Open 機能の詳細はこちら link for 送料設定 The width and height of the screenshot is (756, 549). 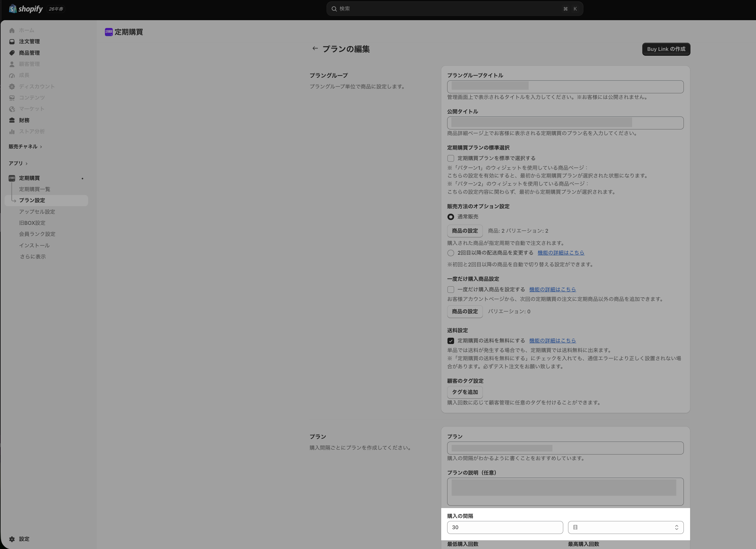[x=552, y=341]
